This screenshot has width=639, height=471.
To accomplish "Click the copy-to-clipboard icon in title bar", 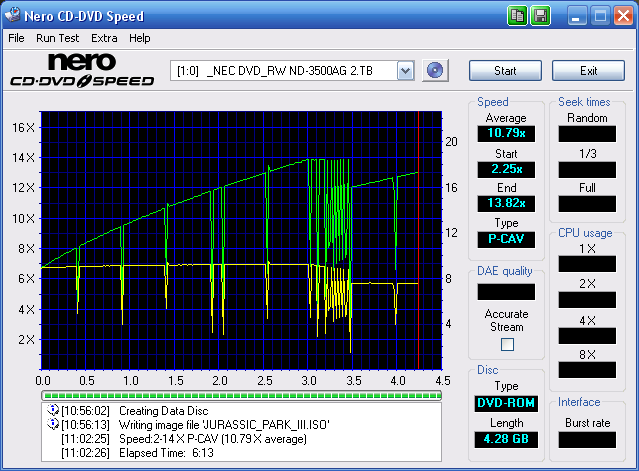I will pyautogui.click(x=517, y=16).
